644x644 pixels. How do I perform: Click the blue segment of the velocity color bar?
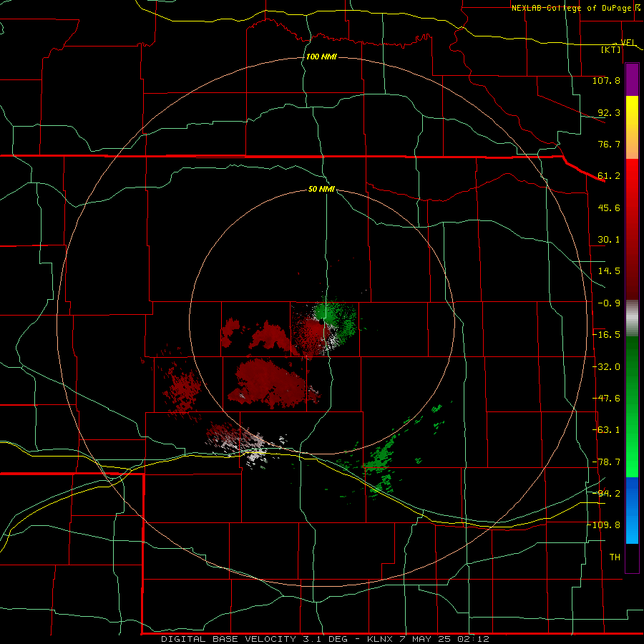(x=632, y=510)
